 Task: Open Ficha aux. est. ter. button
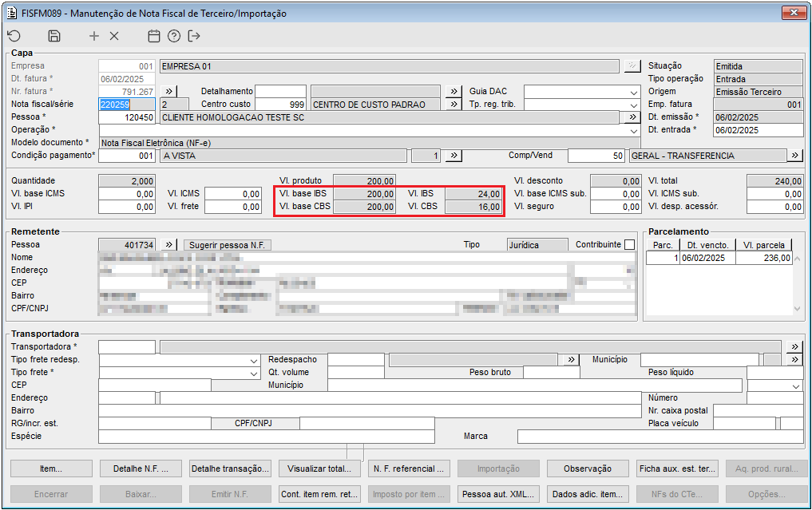[x=677, y=468]
